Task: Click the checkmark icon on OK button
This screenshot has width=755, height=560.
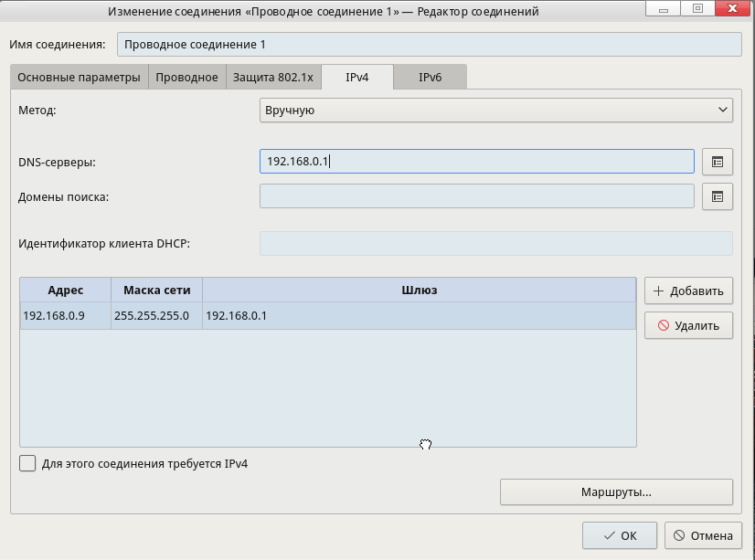Action: [610, 536]
